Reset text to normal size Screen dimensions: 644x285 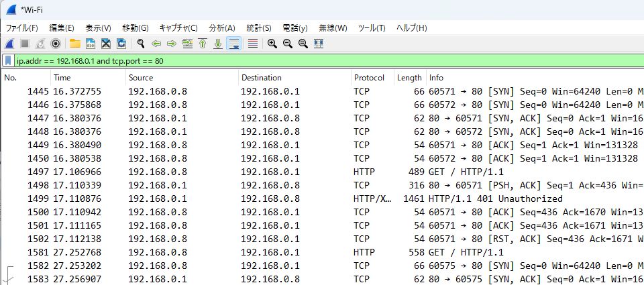pos(303,44)
